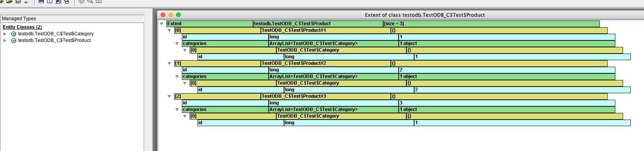The width and height of the screenshot is (644, 151).
Task: Click id value 2 of Product#2
Action: pyautogui.click(x=507, y=70)
